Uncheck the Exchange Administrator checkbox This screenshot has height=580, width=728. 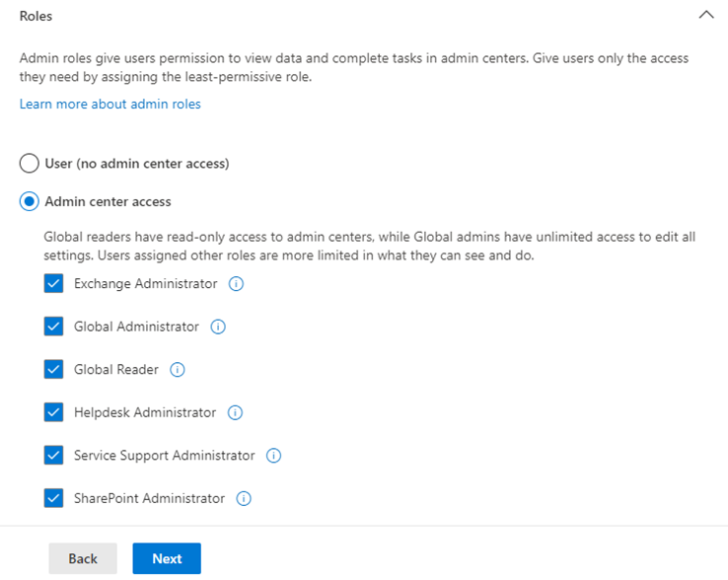pyautogui.click(x=54, y=283)
